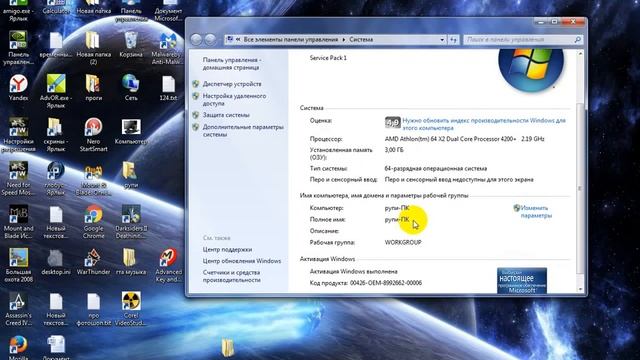Open 'Центр обновления Windows' link
The height and width of the screenshot is (360, 640).
242,261
